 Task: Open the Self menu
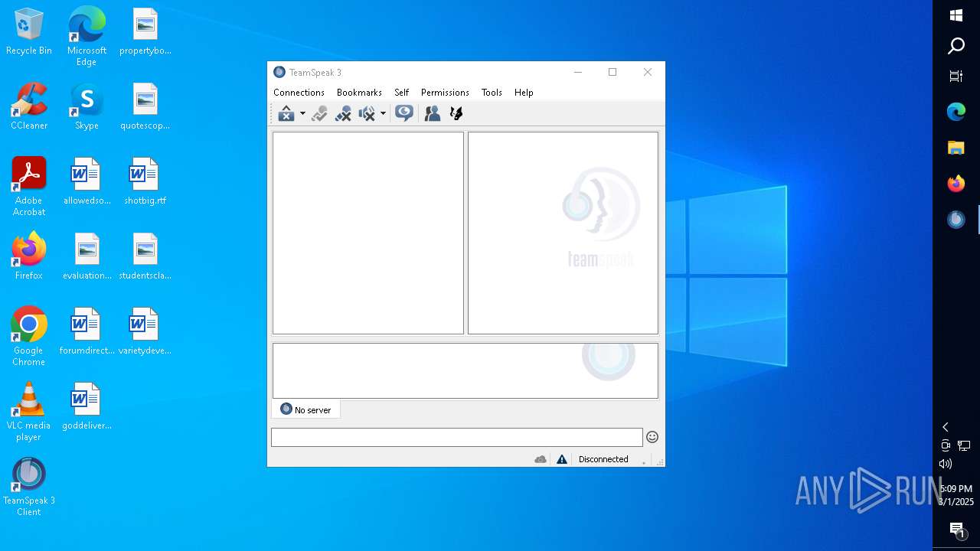pyautogui.click(x=401, y=93)
